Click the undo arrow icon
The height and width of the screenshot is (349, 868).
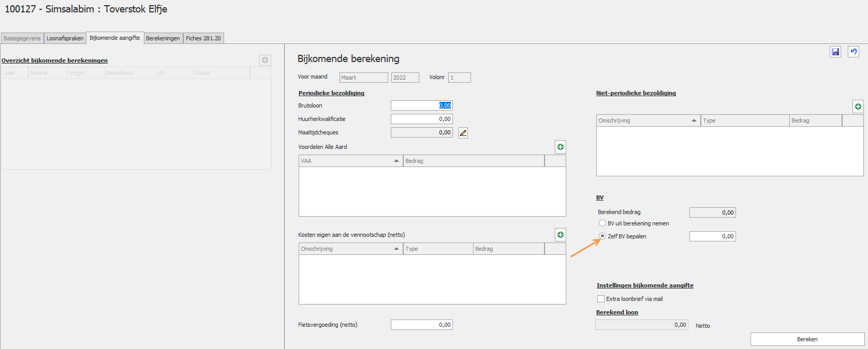click(x=854, y=52)
